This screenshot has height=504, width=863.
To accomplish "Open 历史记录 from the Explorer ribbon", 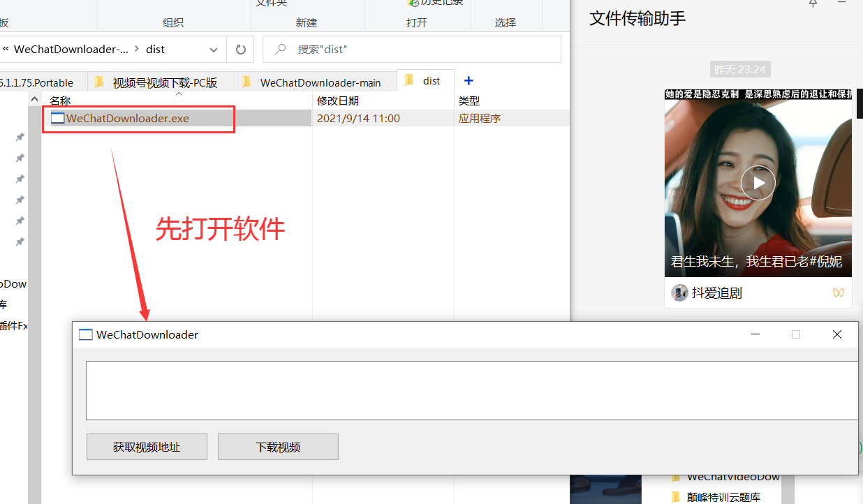I will [435, 3].
